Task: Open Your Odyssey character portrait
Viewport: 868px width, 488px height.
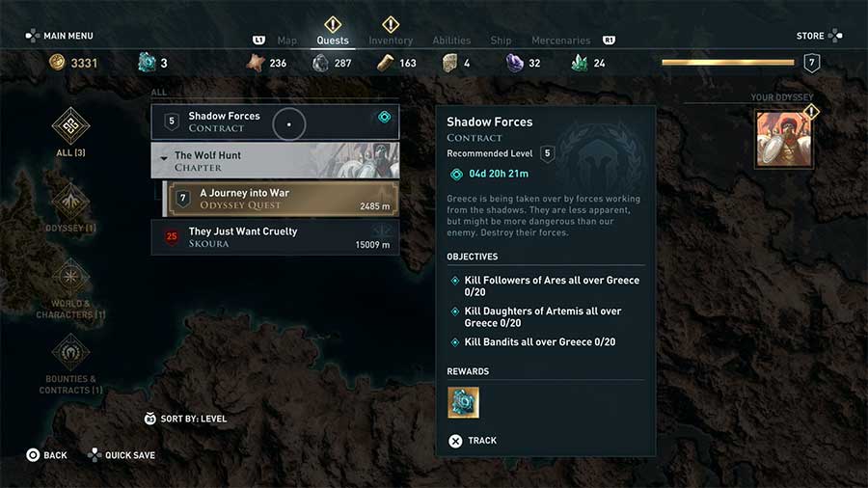Action: coord(782,138)
